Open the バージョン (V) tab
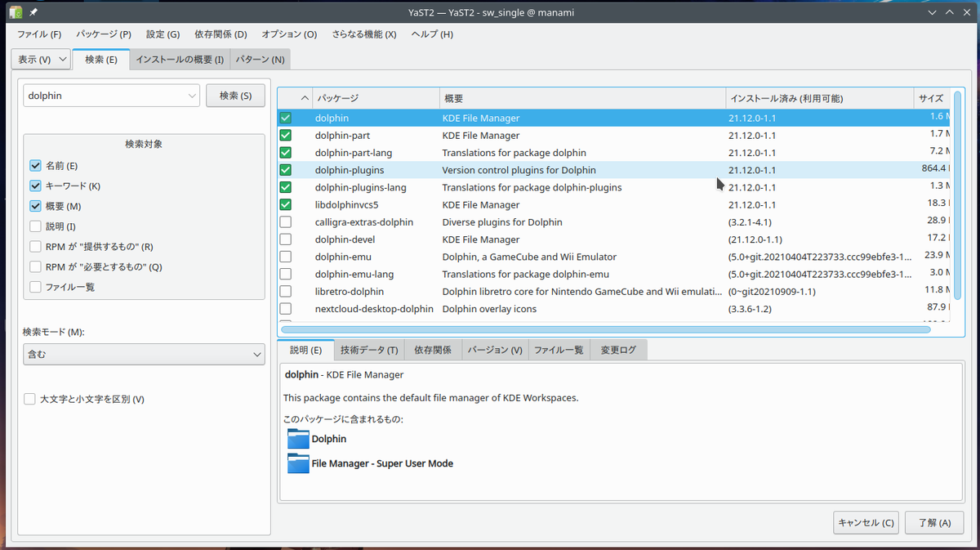980x550 pixels. pos(496,350)
